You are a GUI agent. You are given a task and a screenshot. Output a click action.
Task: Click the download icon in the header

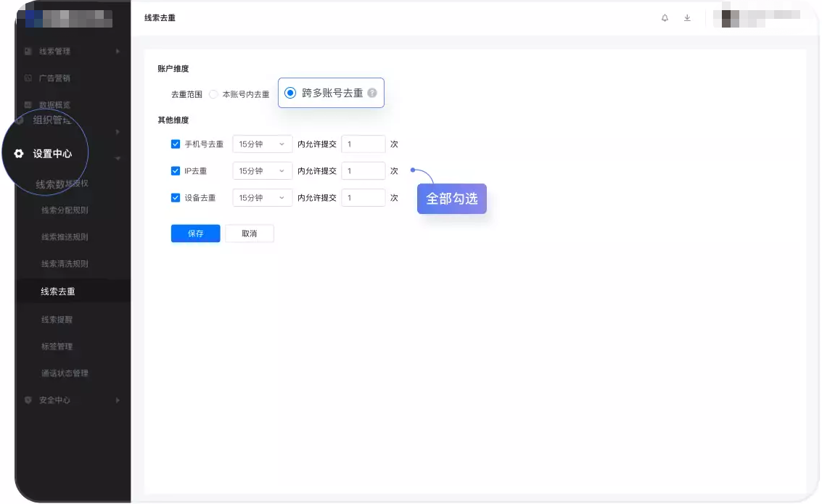click(x=687, y=18)
